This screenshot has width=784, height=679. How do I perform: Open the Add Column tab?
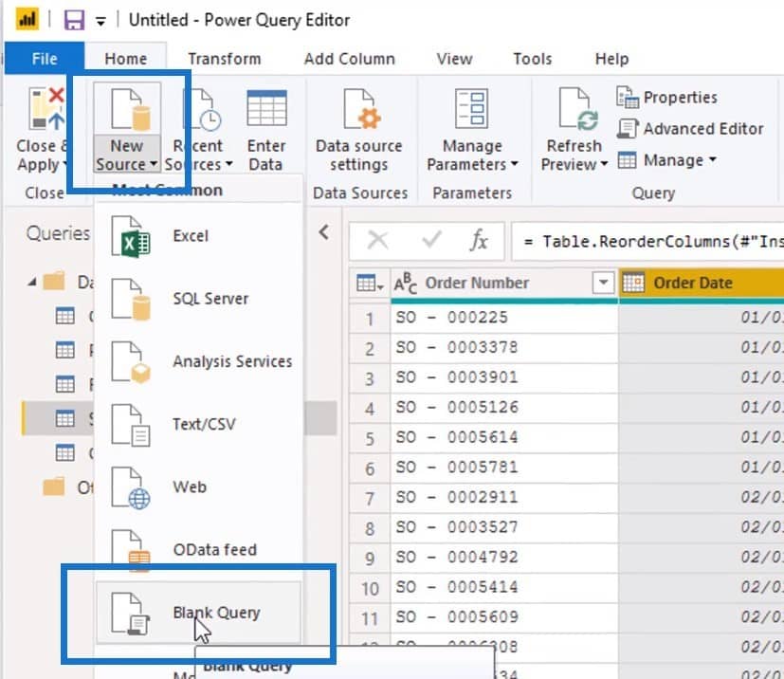point(350,59)
